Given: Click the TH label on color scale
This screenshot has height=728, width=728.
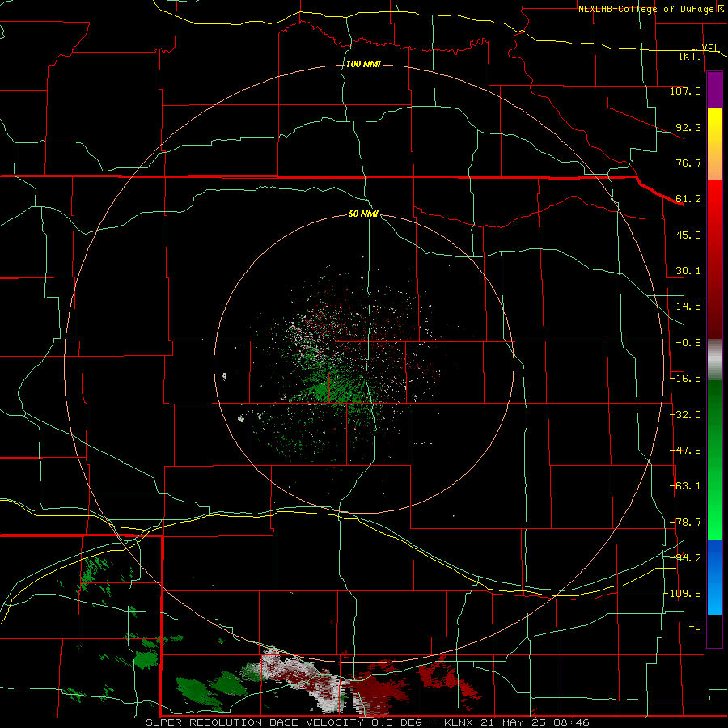Looking at the screenshot, I should [x=695, y=630].
